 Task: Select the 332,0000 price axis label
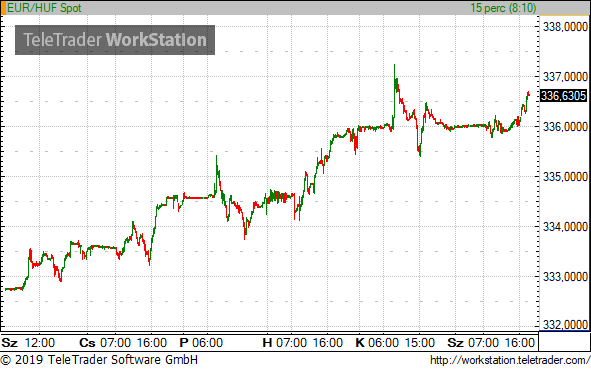tap(565, 325)
